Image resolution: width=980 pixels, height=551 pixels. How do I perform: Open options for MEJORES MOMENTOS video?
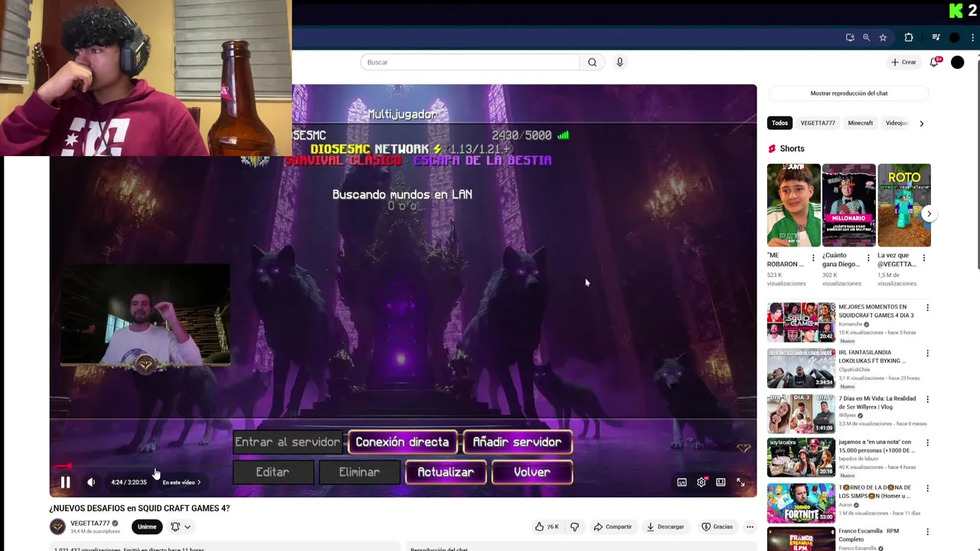[927, 308]
